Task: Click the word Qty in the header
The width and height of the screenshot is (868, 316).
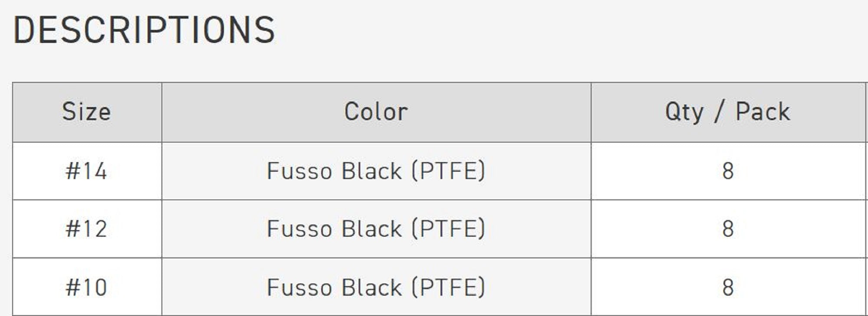Action: pyautogui.click(x=684, y=112)
